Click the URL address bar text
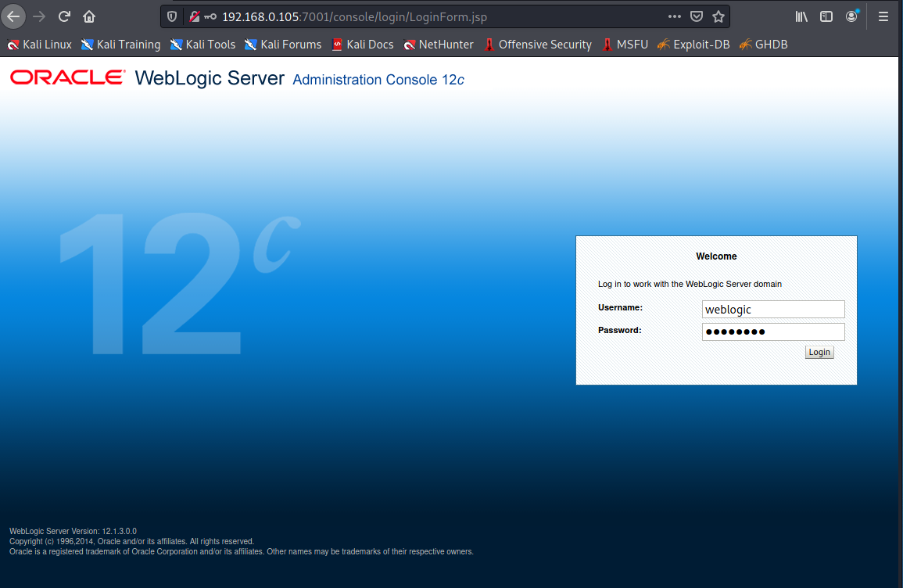This screenshot has height=588, width=903. pos(355,16)
